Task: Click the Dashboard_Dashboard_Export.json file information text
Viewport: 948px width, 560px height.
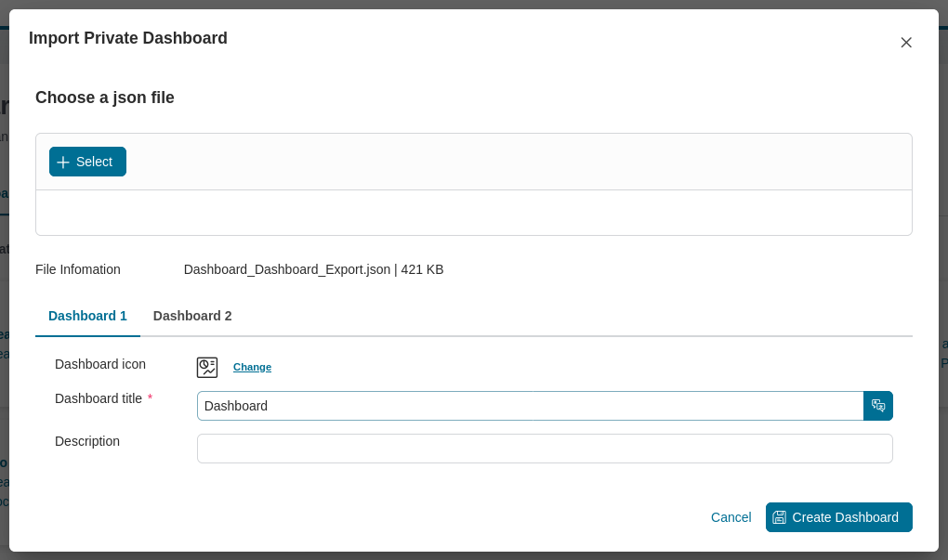Action: [313, 269]
